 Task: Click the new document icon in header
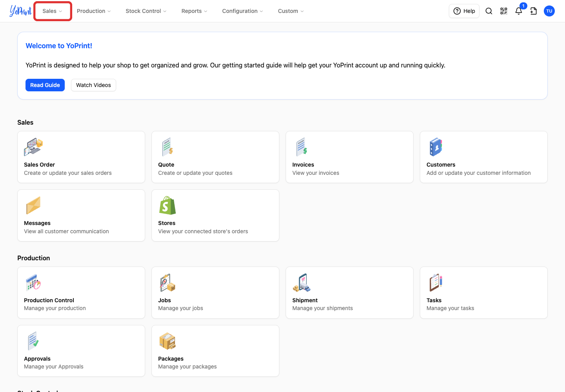pos(534,11)
